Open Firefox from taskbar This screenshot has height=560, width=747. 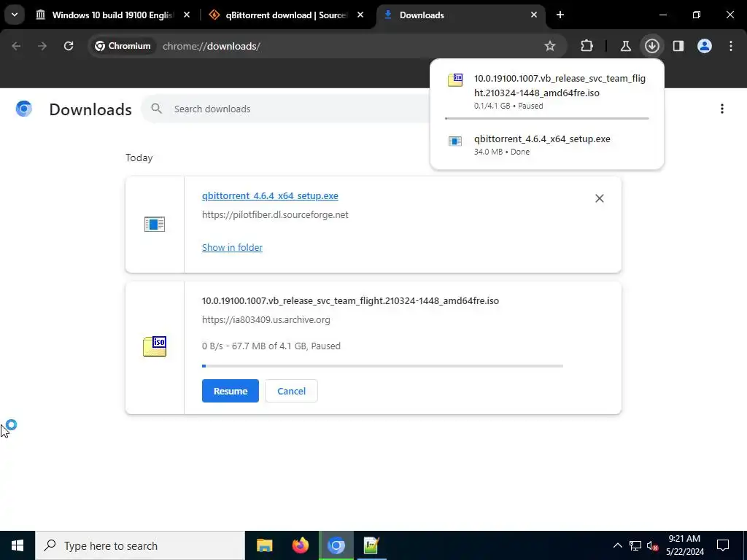(300, 545)
